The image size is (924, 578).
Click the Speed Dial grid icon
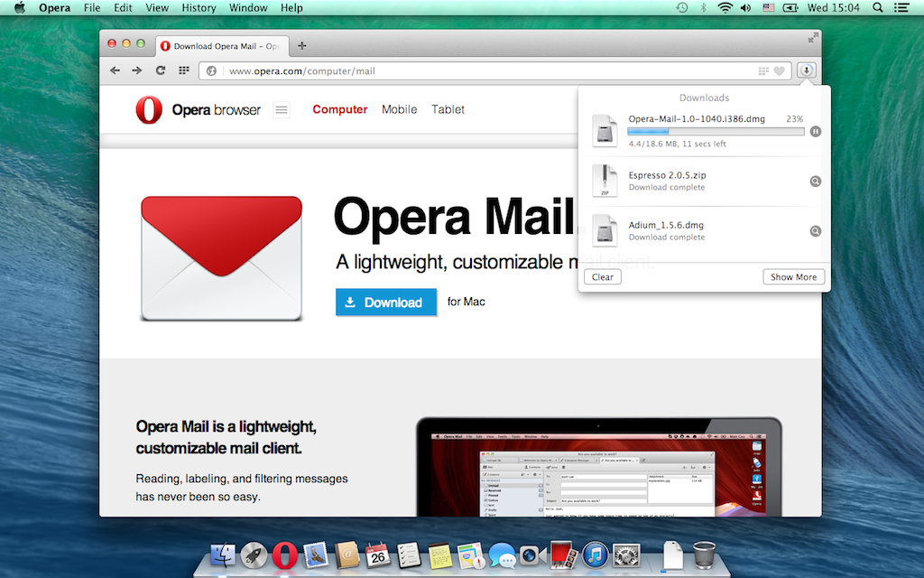pyautogui.click(x=184, y=70)
